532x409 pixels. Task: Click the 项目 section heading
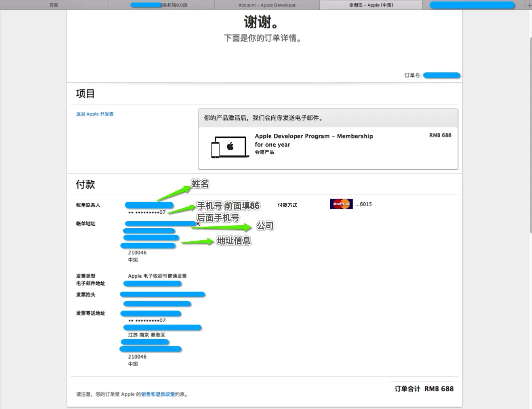85,93
